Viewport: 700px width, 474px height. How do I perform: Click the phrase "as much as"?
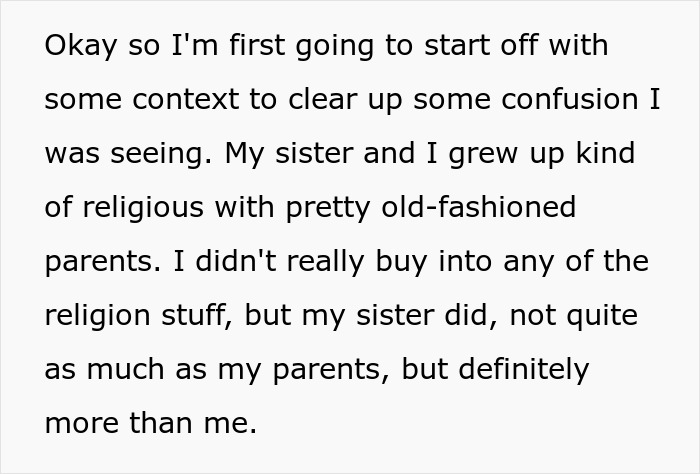coord(111,370)
